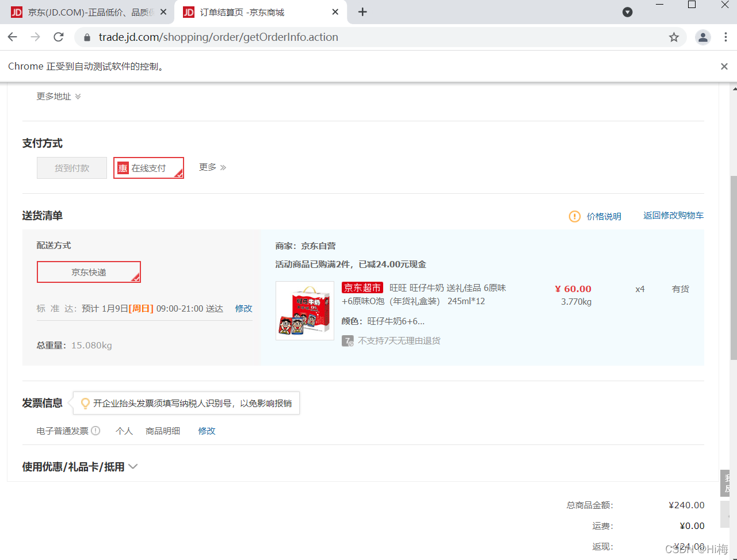737x560 pixels.
Task: Switch to the 订单结算页 tab
Action: (x=261, y=12)
